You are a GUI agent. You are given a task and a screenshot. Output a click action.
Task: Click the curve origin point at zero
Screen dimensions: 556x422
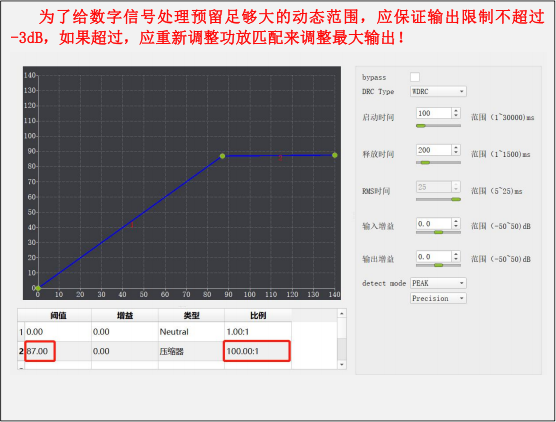point(38,288)
